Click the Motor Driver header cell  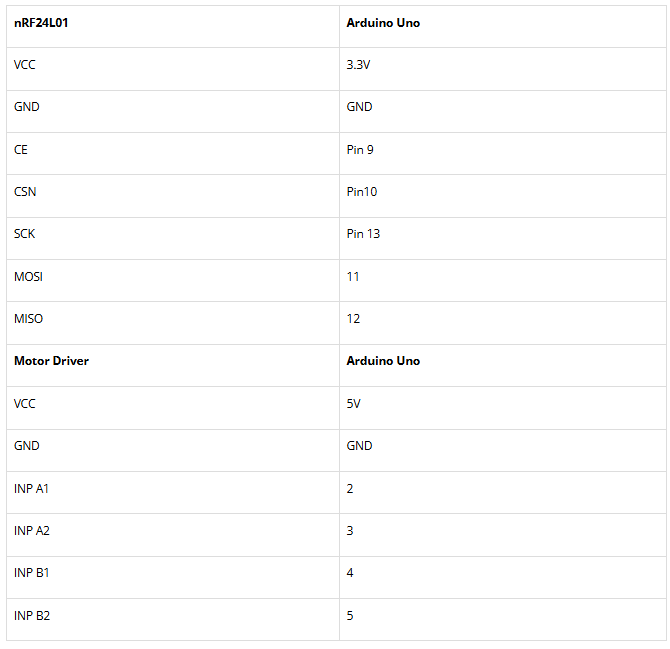coord(51,360)
